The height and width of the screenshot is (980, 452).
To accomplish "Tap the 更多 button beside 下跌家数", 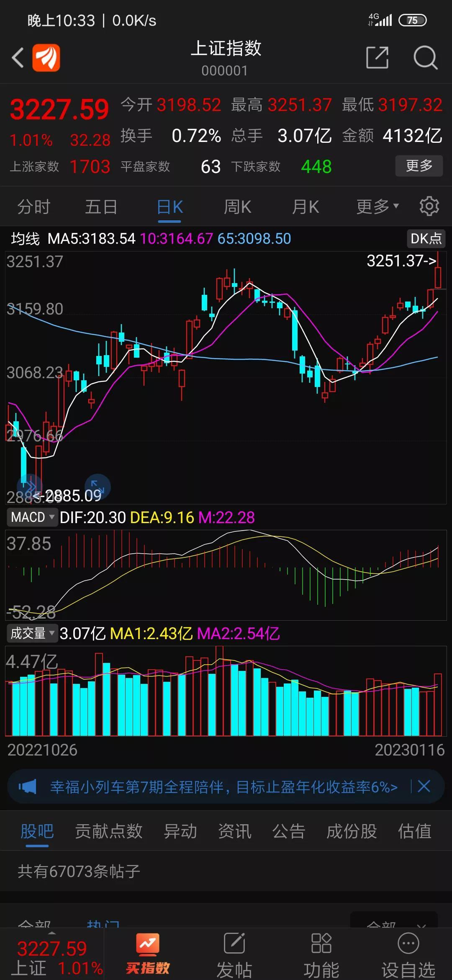I will [x=419, y=166].
